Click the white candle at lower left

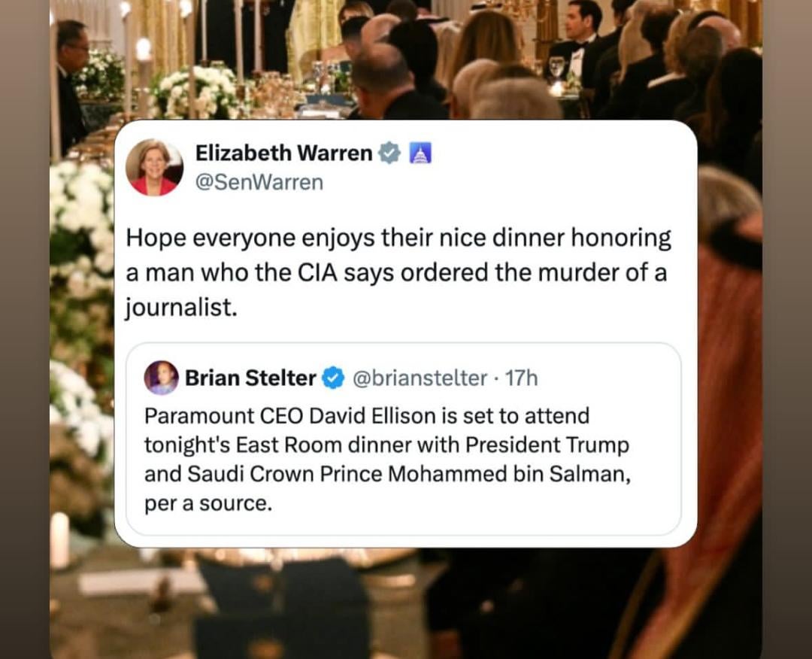click(60, 540)
